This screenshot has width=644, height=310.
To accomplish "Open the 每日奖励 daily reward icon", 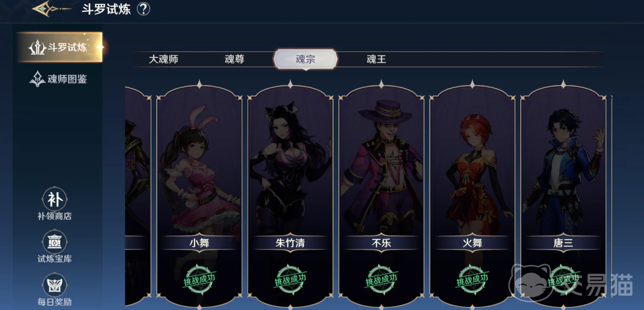I will (54, 285).
